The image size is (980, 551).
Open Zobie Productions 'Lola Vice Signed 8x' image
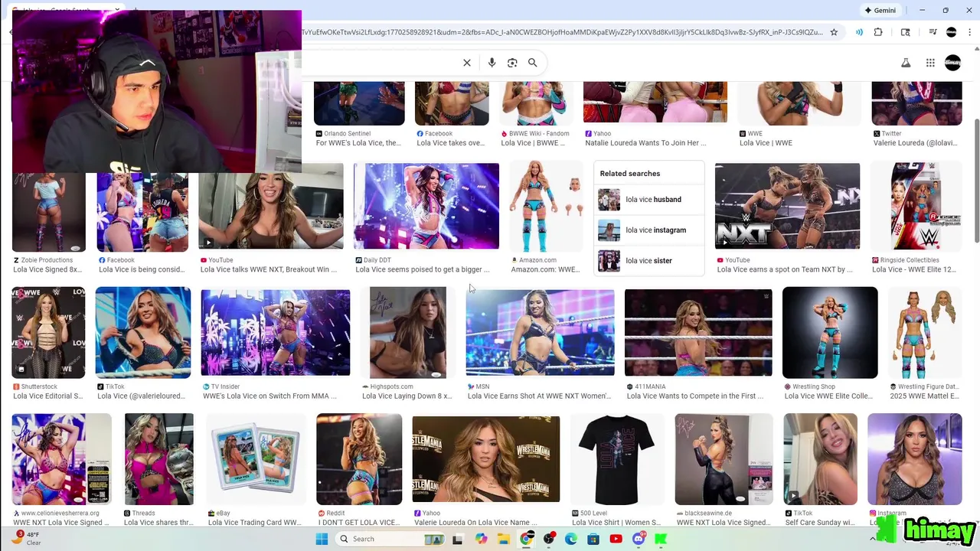pyautogui.click(x=48, y=213)
